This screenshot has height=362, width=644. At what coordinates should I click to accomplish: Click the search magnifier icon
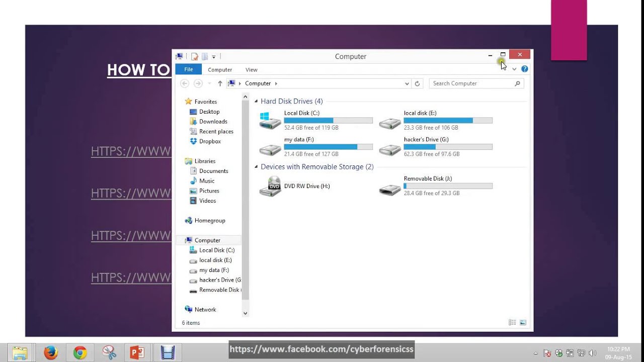pos(518,83)
